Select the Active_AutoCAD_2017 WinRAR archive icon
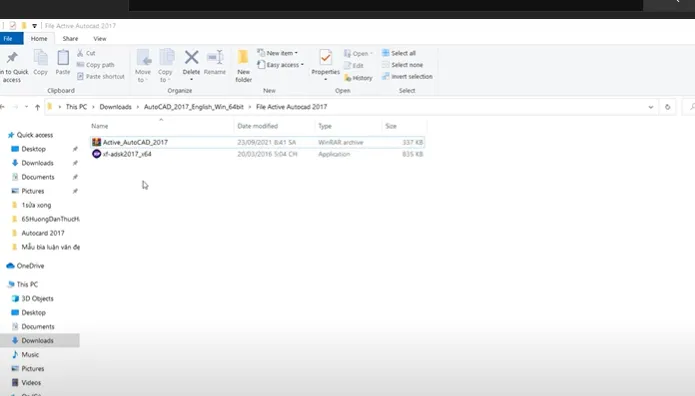 point(96,142)
